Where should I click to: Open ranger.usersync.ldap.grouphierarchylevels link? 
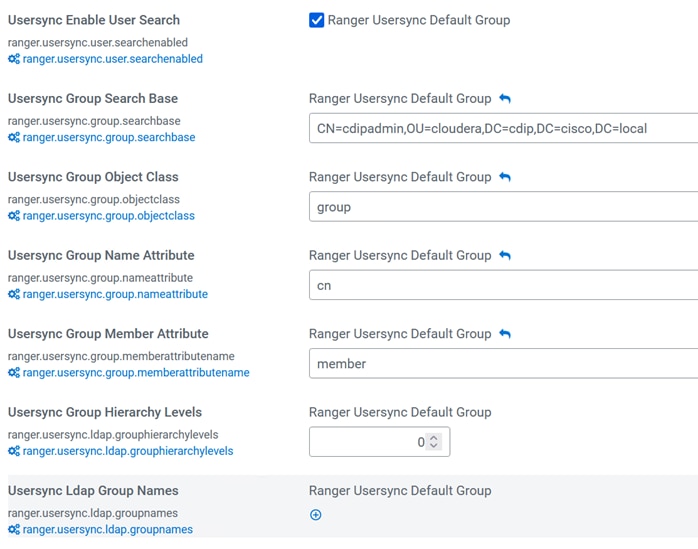point(128,451)
